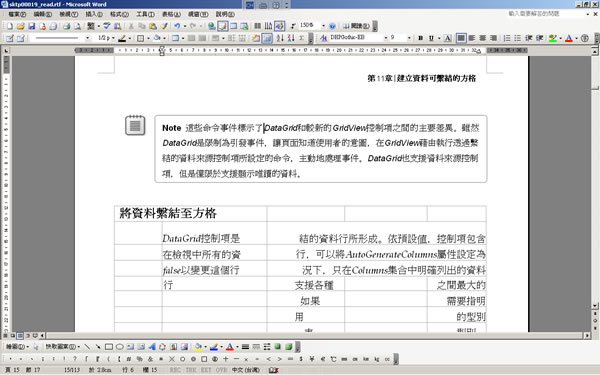The height and width of the screenshot is (375, 600).
Task: Expand the line weight 1/2 pt dropdown
Action: 112,38
